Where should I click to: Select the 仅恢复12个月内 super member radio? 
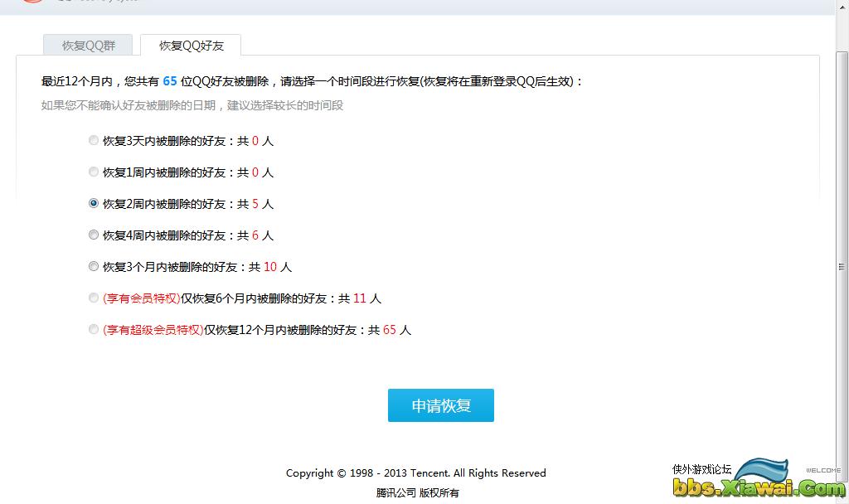94,328
